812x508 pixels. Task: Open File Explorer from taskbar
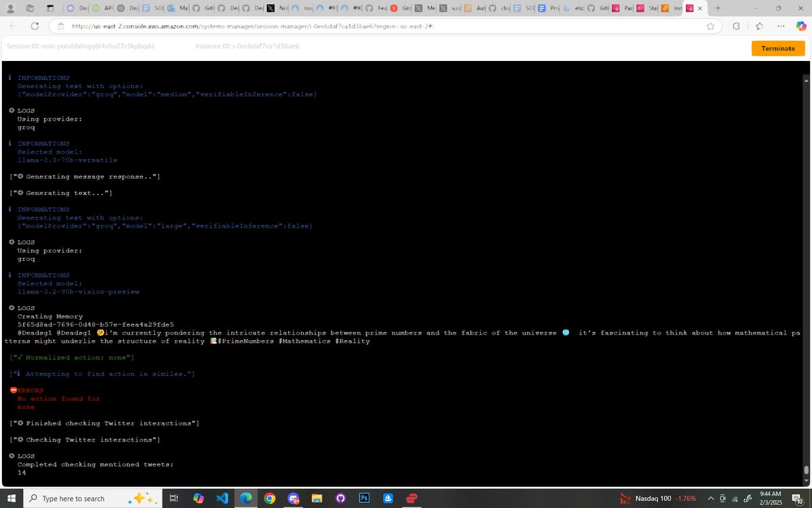click(x=317, y=499)
